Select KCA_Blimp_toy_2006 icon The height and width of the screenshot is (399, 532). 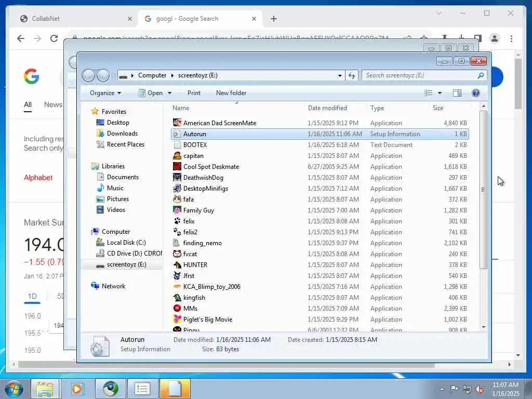[177, 287]
